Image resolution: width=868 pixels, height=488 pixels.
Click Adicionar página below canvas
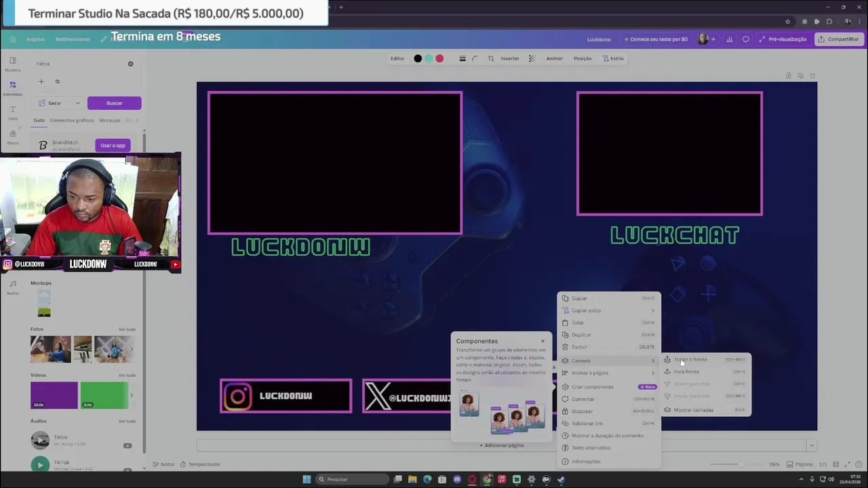pos(502,445)
